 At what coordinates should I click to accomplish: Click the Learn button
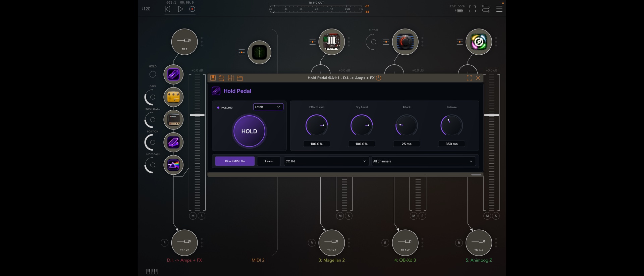(x=269, y=161)
